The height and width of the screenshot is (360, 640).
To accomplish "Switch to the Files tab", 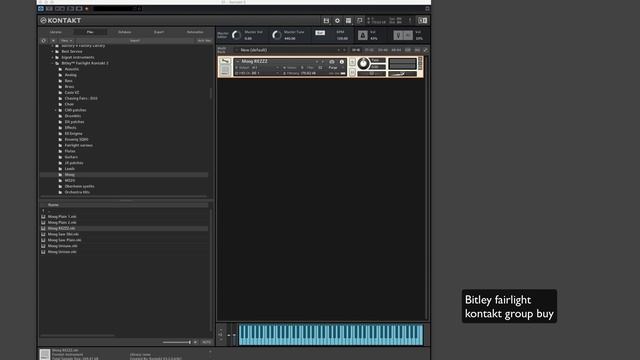I will pos(90,32).
